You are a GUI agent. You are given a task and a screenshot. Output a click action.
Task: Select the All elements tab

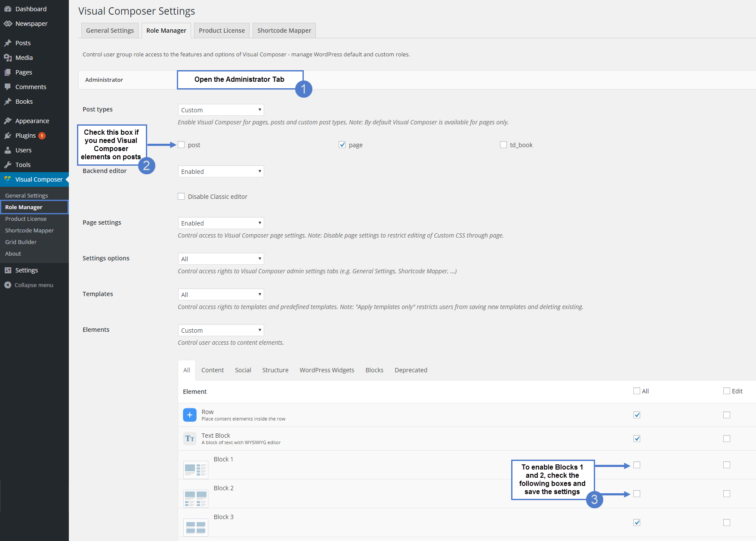coord(187,370)
